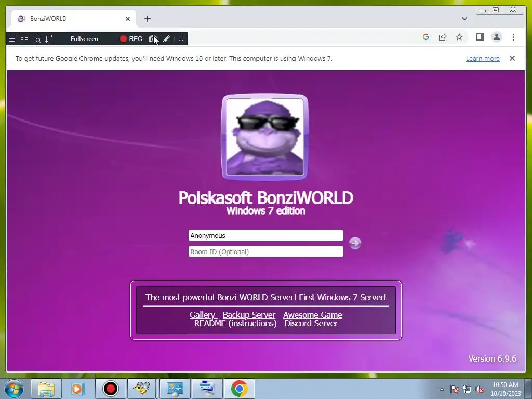Share this page via share icon

tap(443, 37)
